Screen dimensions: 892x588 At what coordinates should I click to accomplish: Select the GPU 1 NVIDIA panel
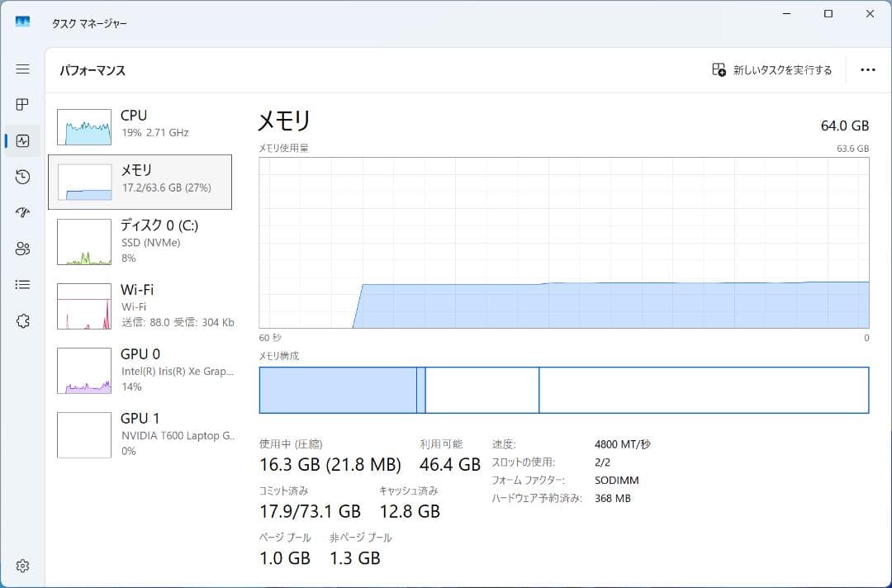(145, 434)
